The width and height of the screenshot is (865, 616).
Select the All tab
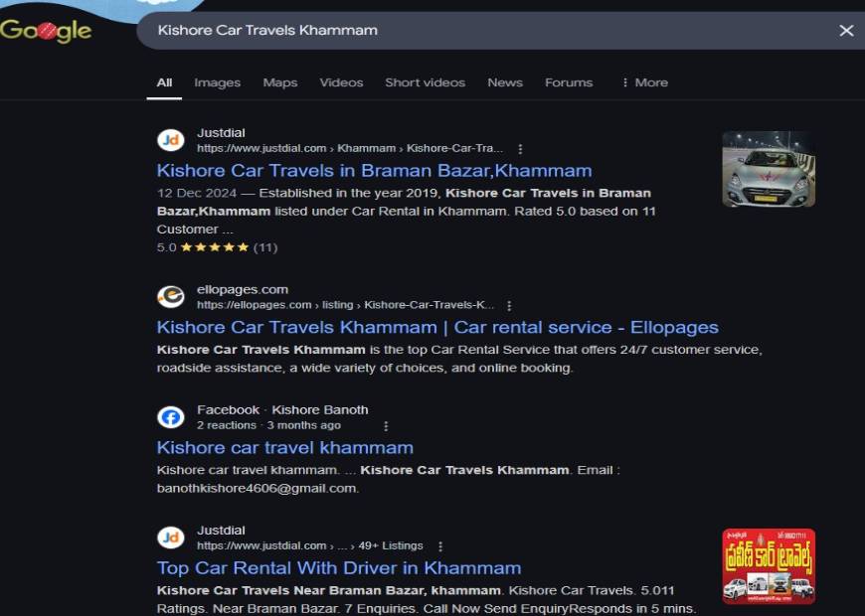(x=164, y=82)
